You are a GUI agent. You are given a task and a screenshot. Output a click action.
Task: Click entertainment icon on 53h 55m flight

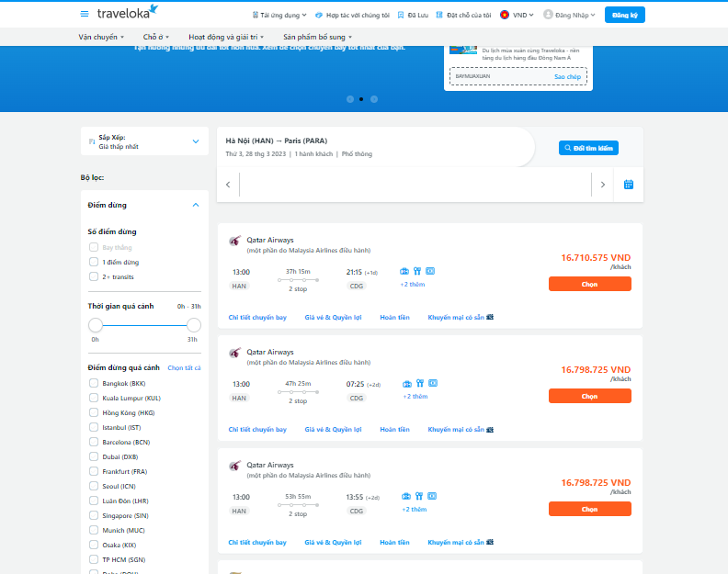tap(432, 496)
